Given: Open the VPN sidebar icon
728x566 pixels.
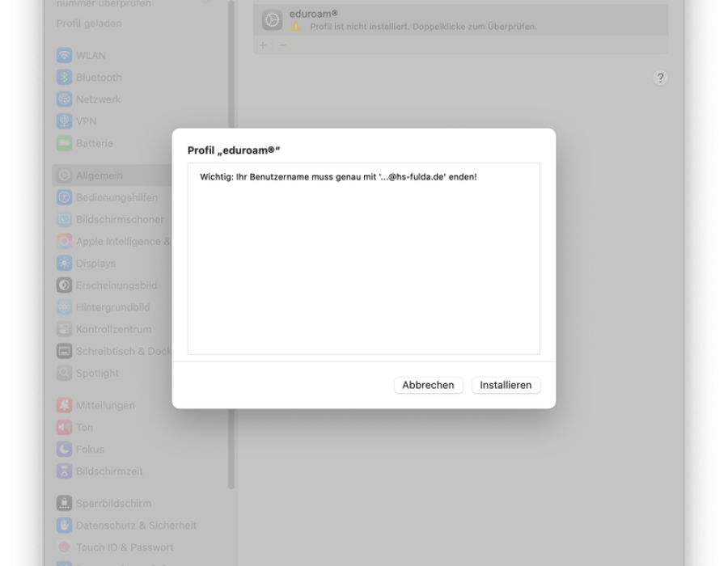Looking at the screenshot, I should [x=64, y=121].
